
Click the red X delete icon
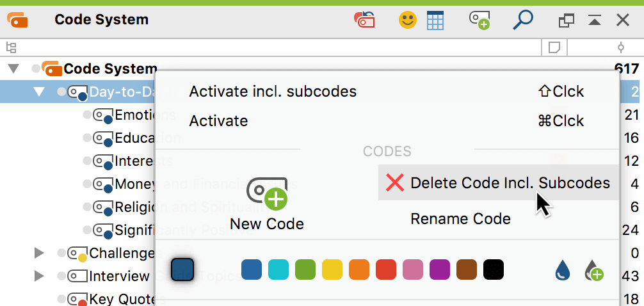(395, 182)
